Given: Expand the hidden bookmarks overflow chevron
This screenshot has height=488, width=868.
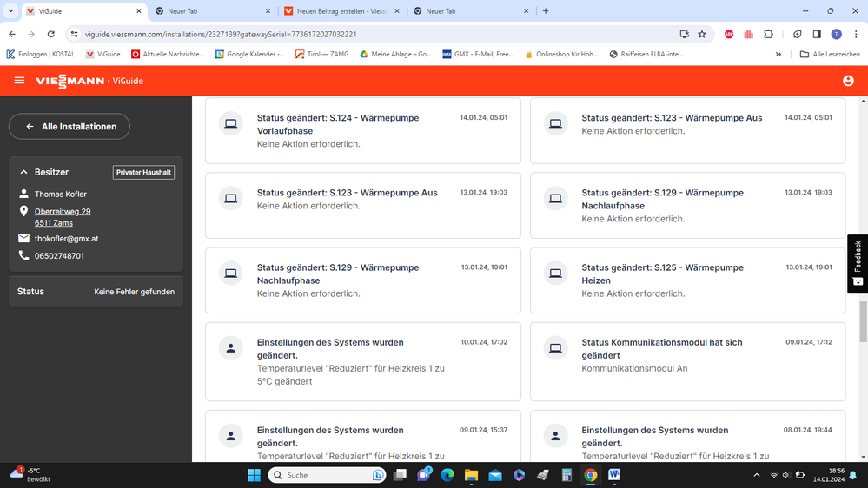Looking at the screenshot, I should click(778, 54).
